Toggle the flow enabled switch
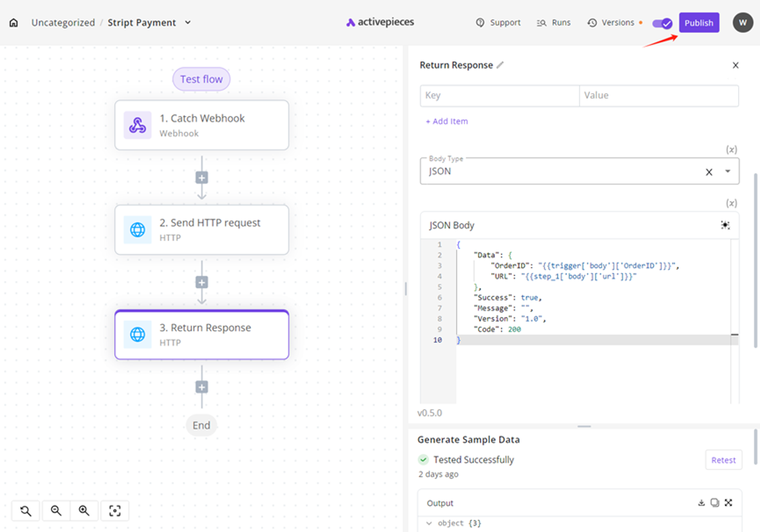Image resolution: width=760 pixels, height=532 pixels. (x=662, y=23)
